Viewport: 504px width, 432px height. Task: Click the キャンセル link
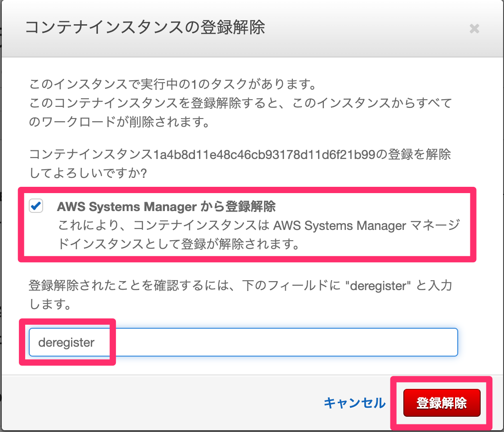[x=354, y=403]
